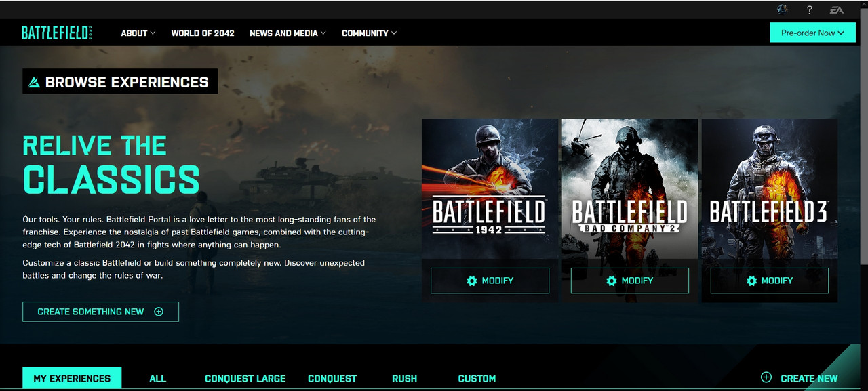Switch to the Conquest Large tab
This screenshot has height=391, width=868.
pyautogui.click(x=245, y=378)
